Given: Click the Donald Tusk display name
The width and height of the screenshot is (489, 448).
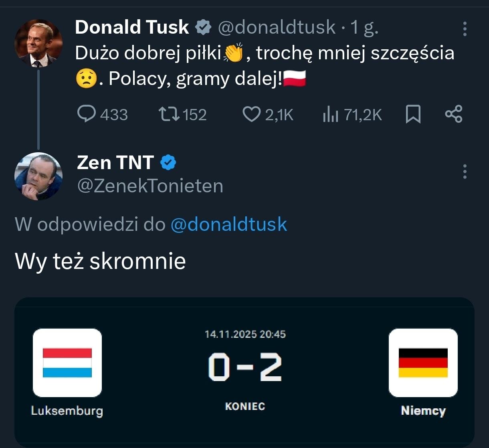Looking at the screenshot, I should [132, 27].
